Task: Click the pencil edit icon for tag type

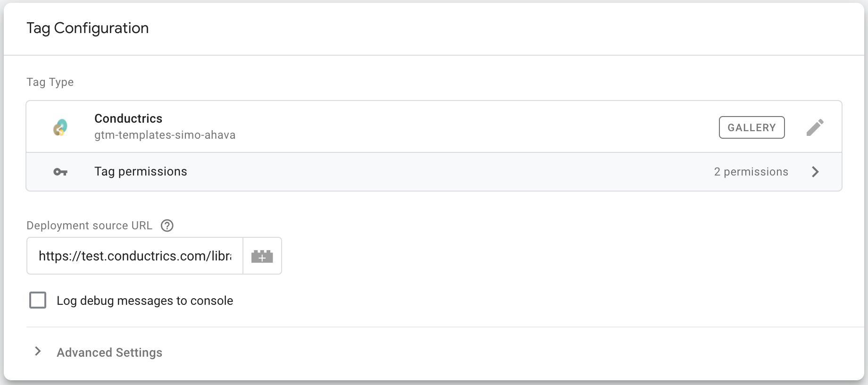Action: pyautogui.click(x=815, y=127)
